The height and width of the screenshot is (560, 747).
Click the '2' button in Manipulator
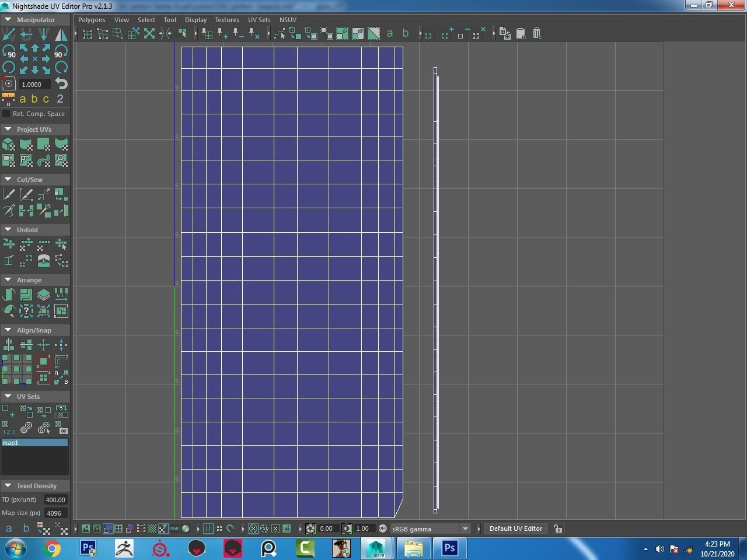coord(60,99)
